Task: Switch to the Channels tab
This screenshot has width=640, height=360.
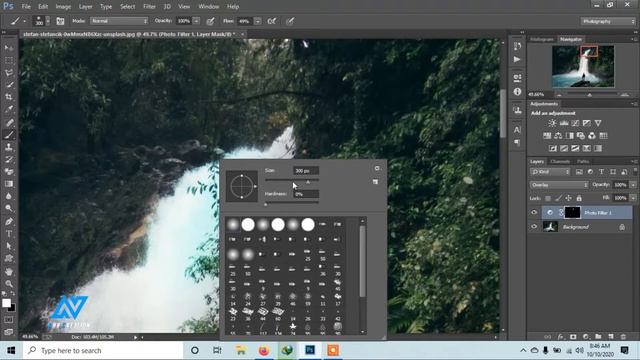Action: pyautogui.click(x=560, y=162)
